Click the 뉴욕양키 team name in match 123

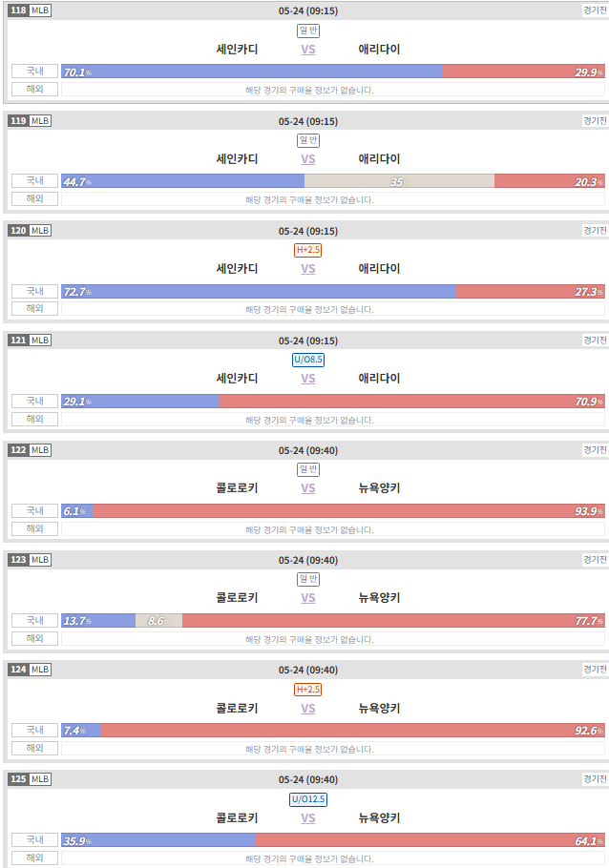[379, 598]
